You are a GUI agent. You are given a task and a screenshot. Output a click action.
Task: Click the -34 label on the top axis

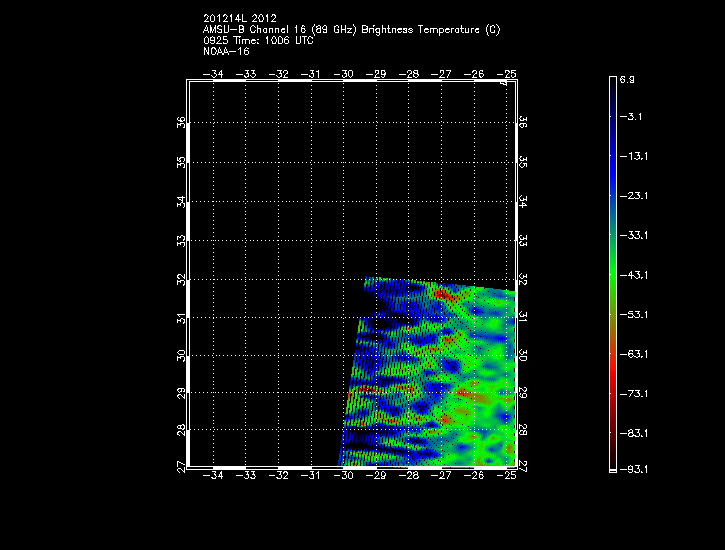(213, 74)
